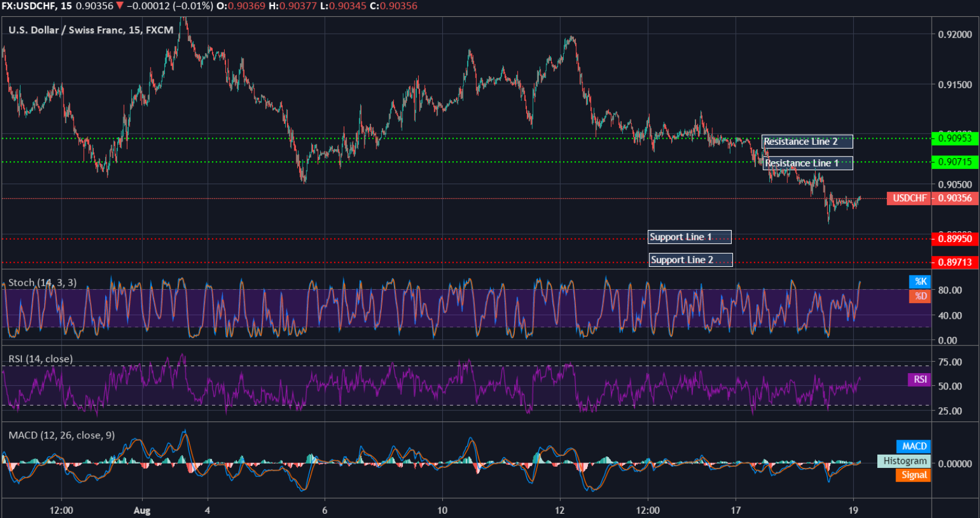
Task: Select the Support Line 1 label
Action: [689, 237]
